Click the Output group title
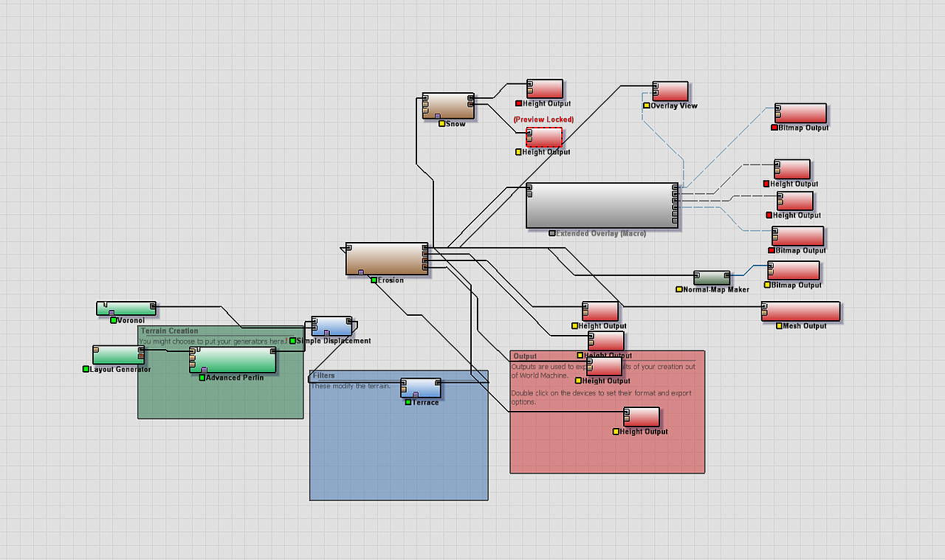This screenshot has width=945, height=560. (525, 356)
